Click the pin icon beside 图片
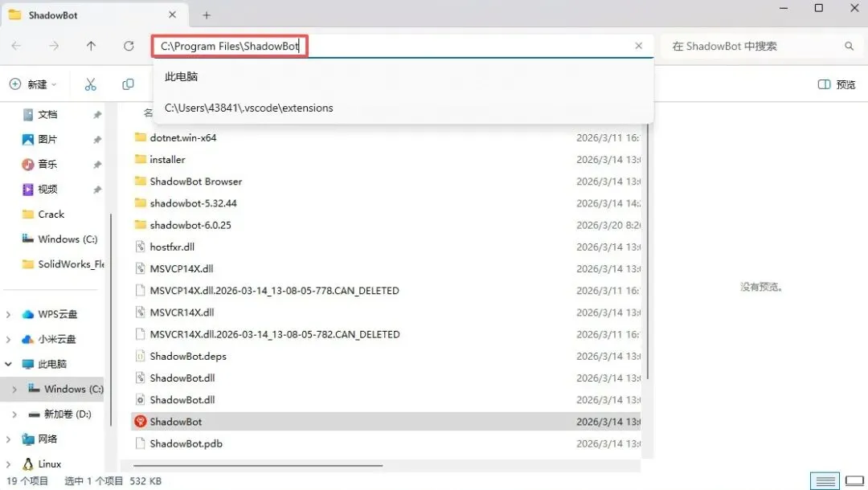Image resolution: width=868 pixels, height=490 pixels. (x=97, y=139)
